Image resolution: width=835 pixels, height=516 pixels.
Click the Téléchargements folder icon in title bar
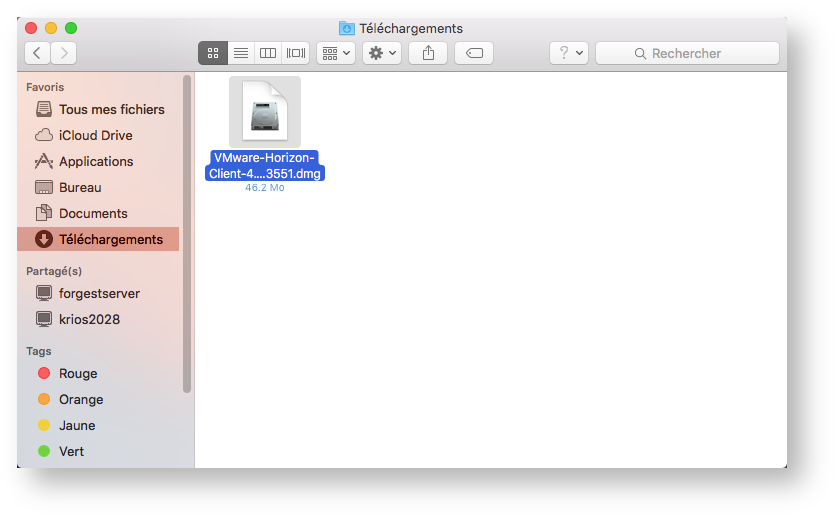click(x=347, y=28)
